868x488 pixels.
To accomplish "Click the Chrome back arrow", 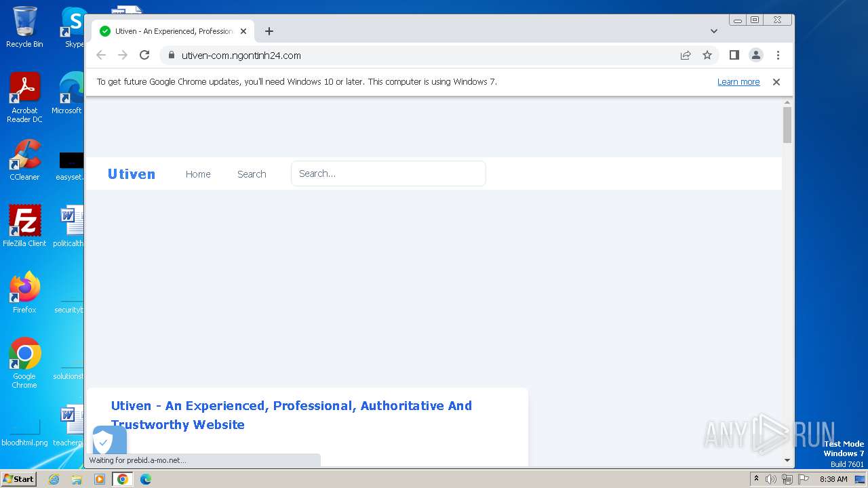I will tap(101, 56).
